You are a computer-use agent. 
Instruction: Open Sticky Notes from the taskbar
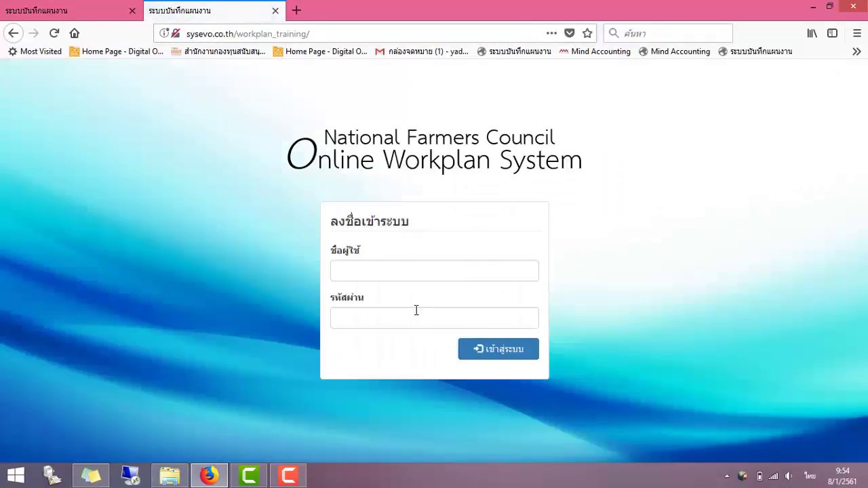click(91, 476)
